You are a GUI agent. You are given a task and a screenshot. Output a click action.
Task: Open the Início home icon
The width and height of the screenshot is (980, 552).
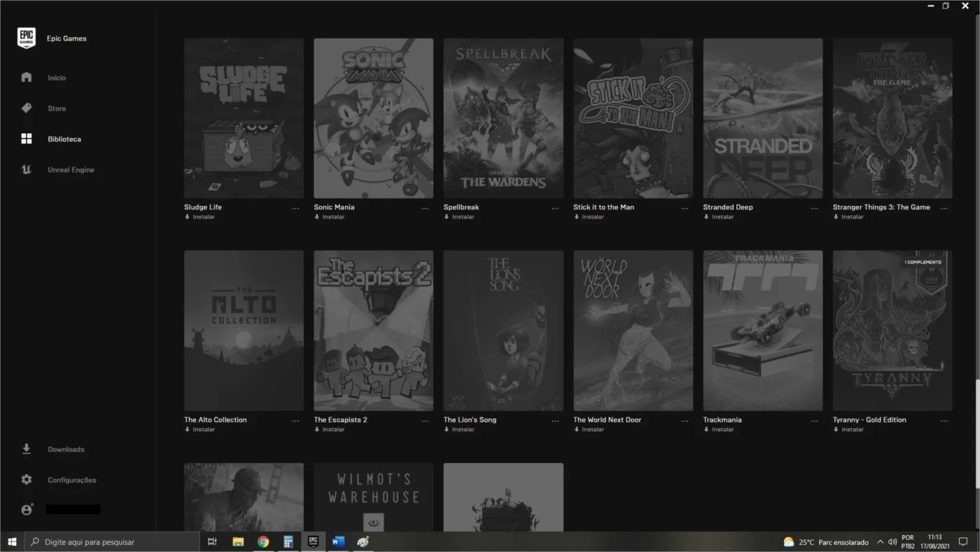(x=27, y=77)
